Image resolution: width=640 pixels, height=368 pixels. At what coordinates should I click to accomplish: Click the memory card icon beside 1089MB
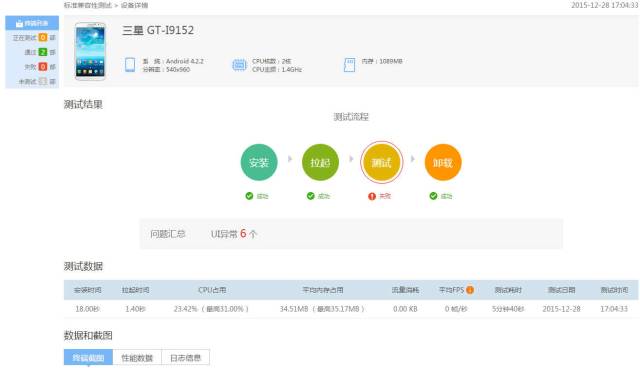349,65
